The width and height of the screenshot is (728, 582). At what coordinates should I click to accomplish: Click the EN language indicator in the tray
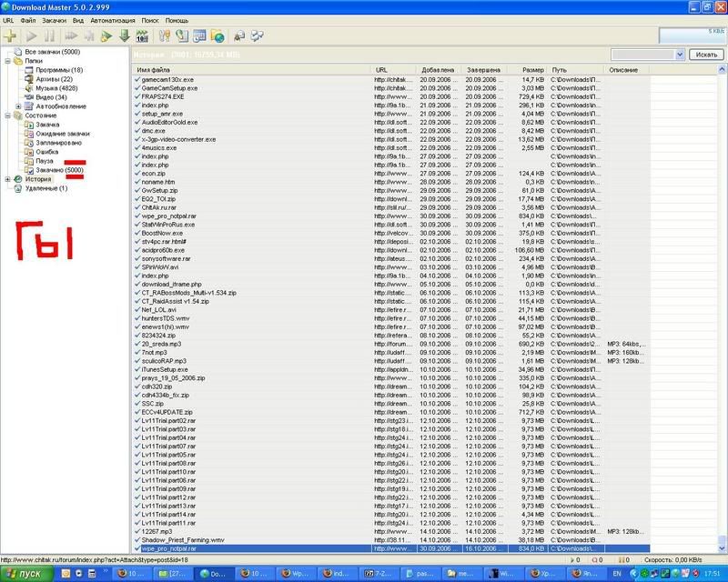[617, 574]
